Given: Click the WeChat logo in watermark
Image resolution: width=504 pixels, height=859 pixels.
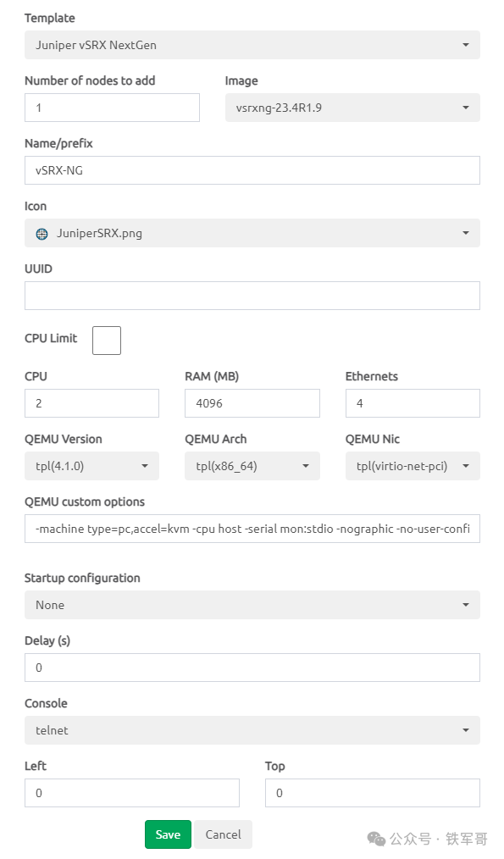Looking at the screenshot, I should [376, 839].
